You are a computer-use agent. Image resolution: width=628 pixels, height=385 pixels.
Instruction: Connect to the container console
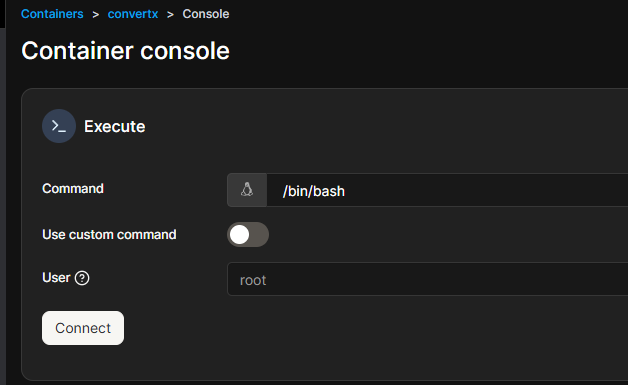click(x=83, y=328)
